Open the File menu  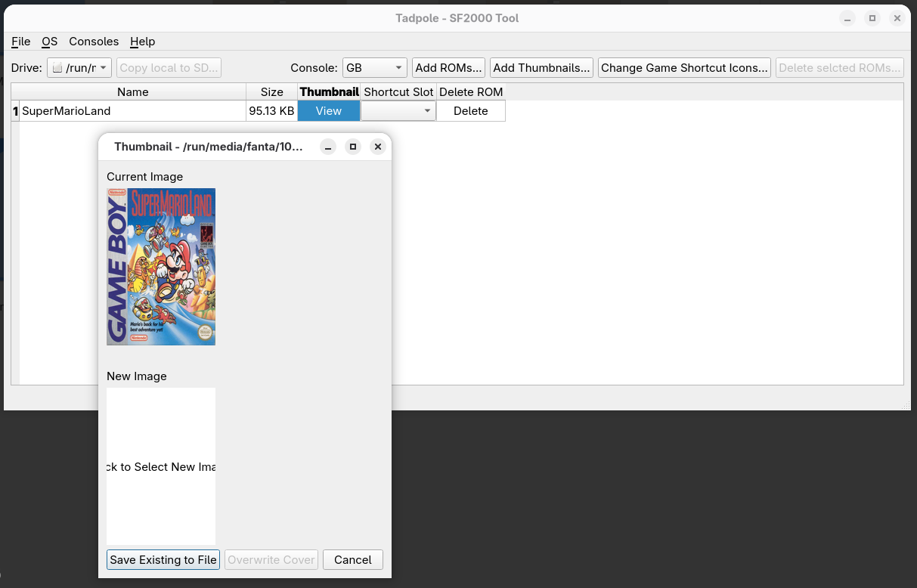coord(20,42)
